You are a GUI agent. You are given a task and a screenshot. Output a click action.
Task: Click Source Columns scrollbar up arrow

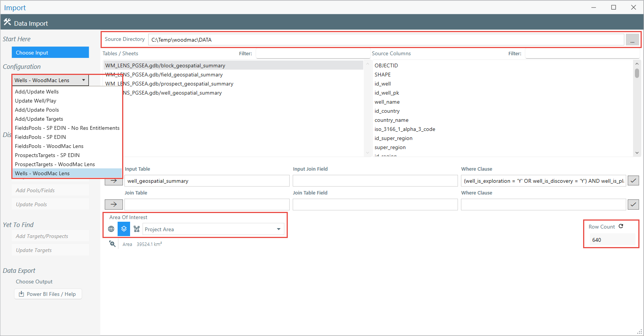pyautogui.click(x=637, y=63)
